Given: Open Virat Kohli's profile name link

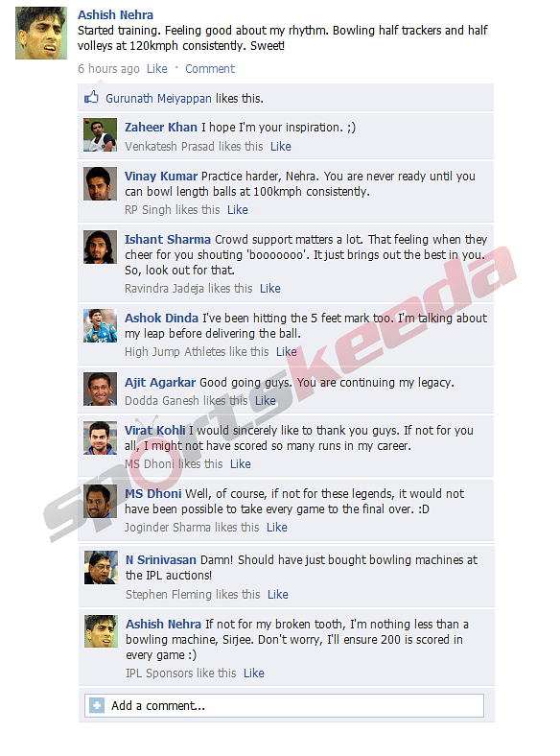Looking at the screenshot, I should coord(154,430).
